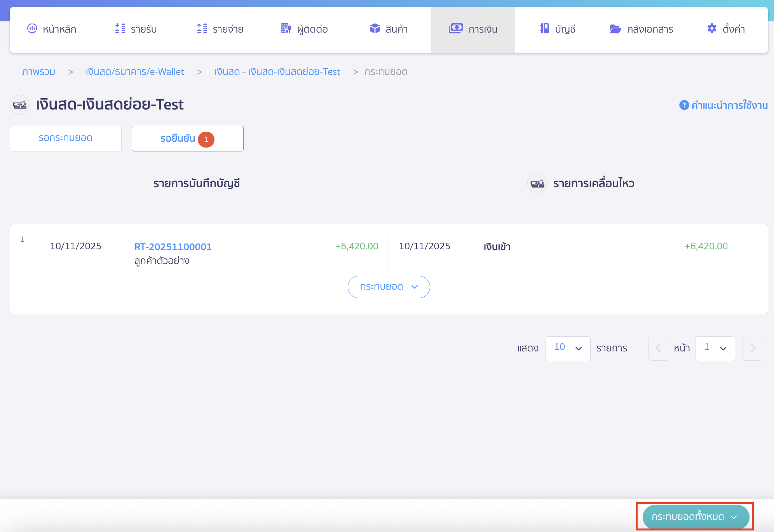Navigate to เงินสด/ธนาคาร/e-Wallet breadcrumb
The height and width of the screenshot is (532, 774).
pos(135,71)
